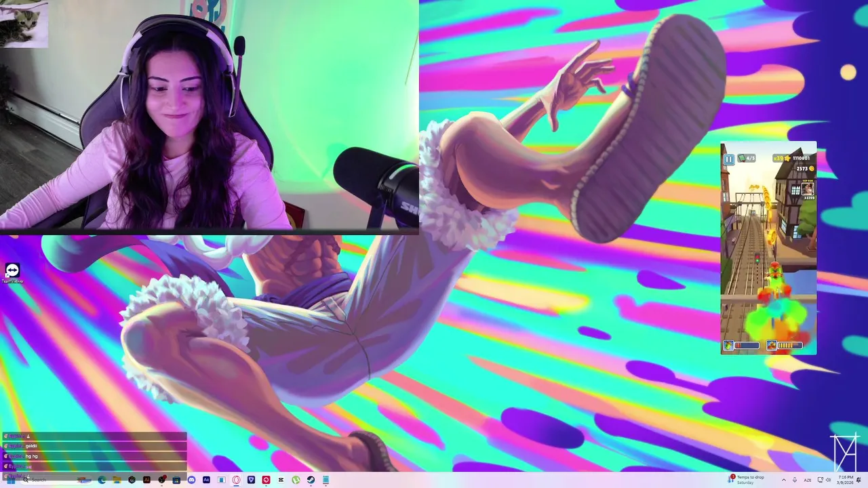Click the coin count 2573 in game
This screenshot has width=868, height=488.
[802, 169]
